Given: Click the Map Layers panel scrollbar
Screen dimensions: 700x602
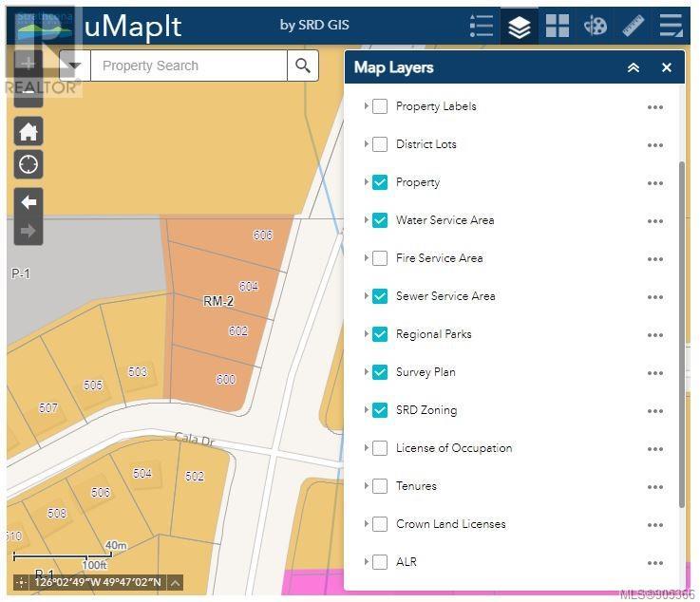Looking at the screenshot, I should 681,332.
